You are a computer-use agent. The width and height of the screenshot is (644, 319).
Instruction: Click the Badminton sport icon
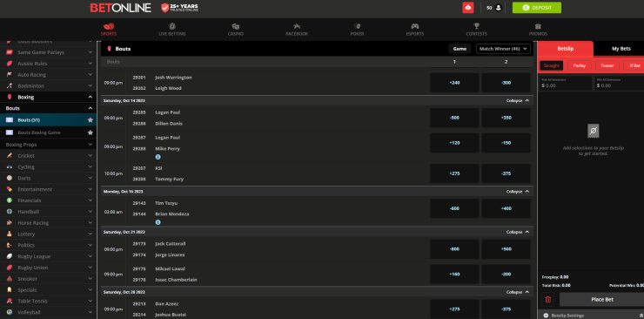point(9,86)
